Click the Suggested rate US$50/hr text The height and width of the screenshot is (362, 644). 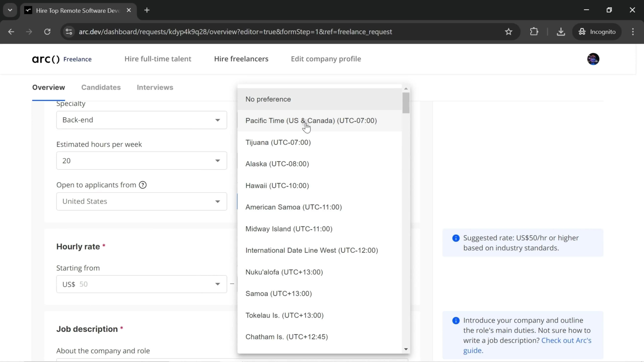[521, 243]
